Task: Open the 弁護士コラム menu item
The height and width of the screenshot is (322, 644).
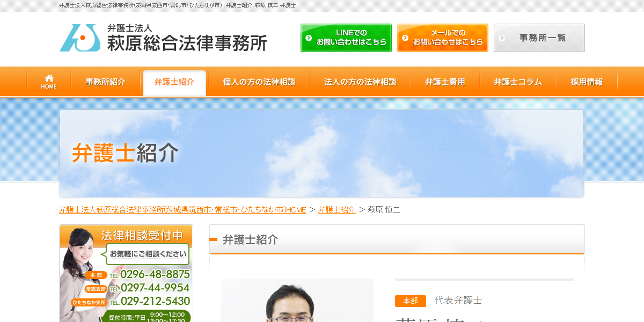Action: coord(518,82)
